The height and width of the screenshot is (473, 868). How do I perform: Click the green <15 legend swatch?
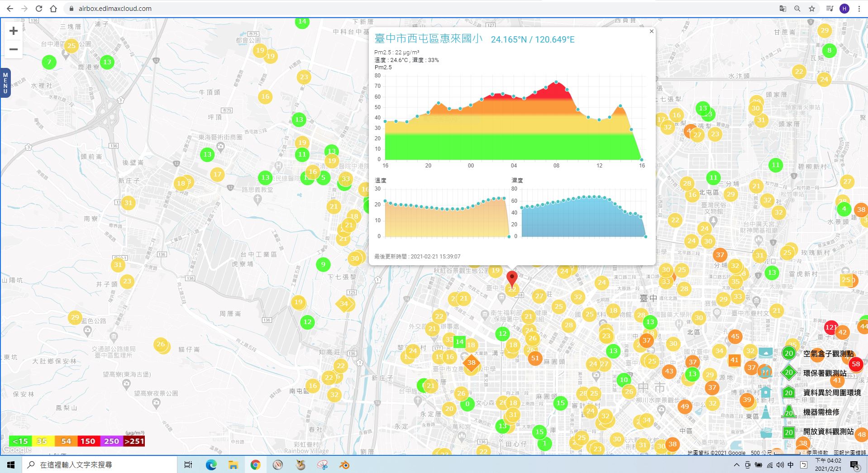point(20,441)
